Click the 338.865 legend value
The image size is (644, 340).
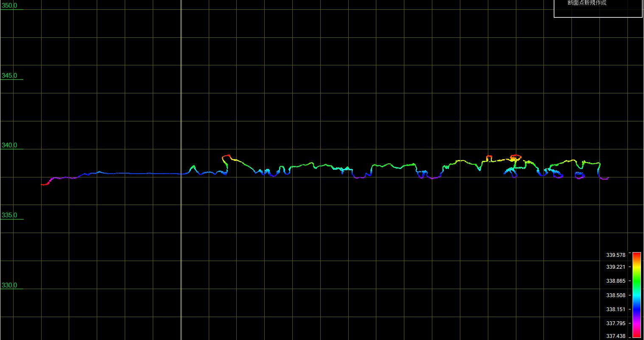tap(616, 281)
